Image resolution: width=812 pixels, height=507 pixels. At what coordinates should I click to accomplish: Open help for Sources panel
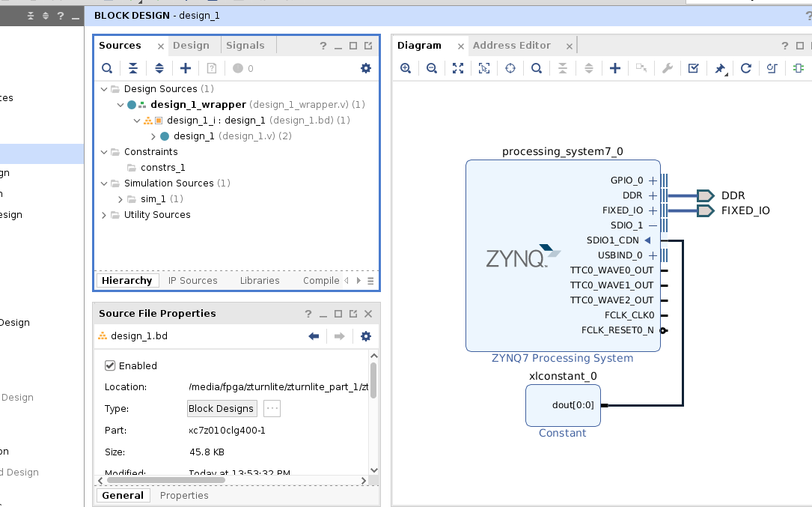(x=323, y=46)
